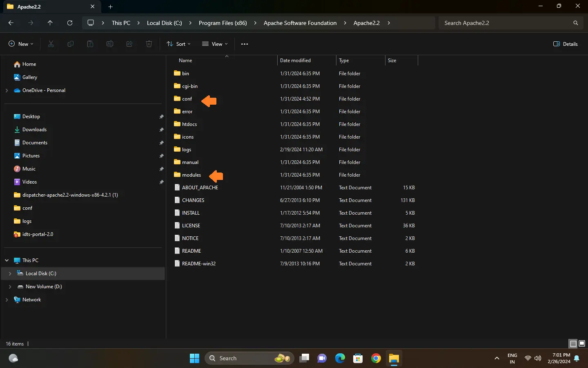Image resolution: width=588 pixels, height=368 pixels.
Task: Expand Local Disk (C:) tree node
Action: (x=10, y=274)
